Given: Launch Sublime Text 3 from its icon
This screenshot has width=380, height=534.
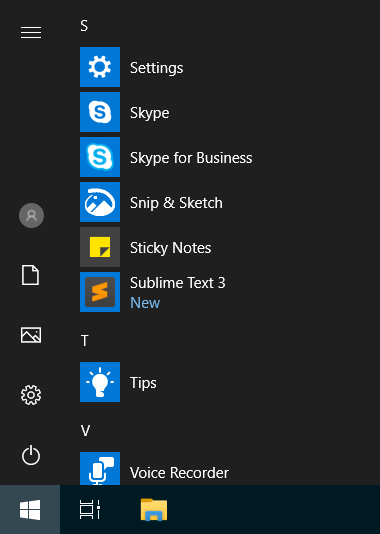Looking at the screenshot, I should (x=100, y=292).
